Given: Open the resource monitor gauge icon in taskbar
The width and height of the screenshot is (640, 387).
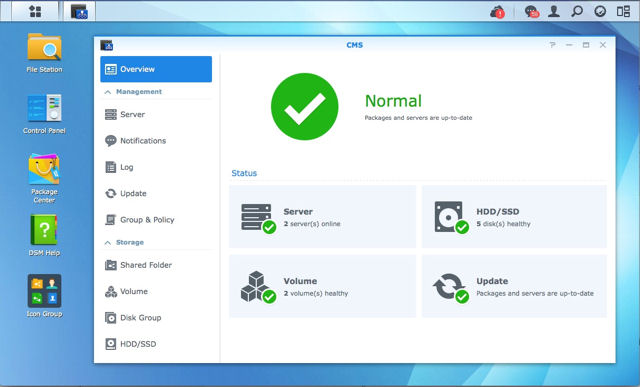Looking at the screenshot, I should 600,11.
